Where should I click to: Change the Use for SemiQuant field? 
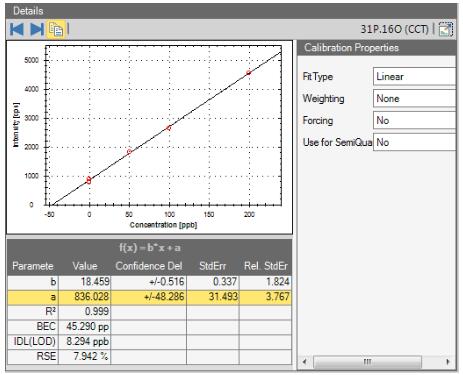[414, 142]
